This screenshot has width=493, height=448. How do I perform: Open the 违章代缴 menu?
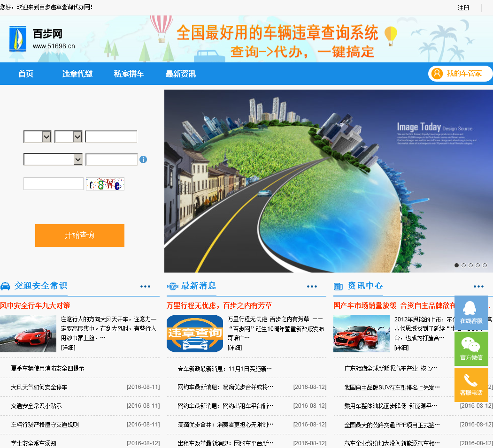(x=77, y=74)
